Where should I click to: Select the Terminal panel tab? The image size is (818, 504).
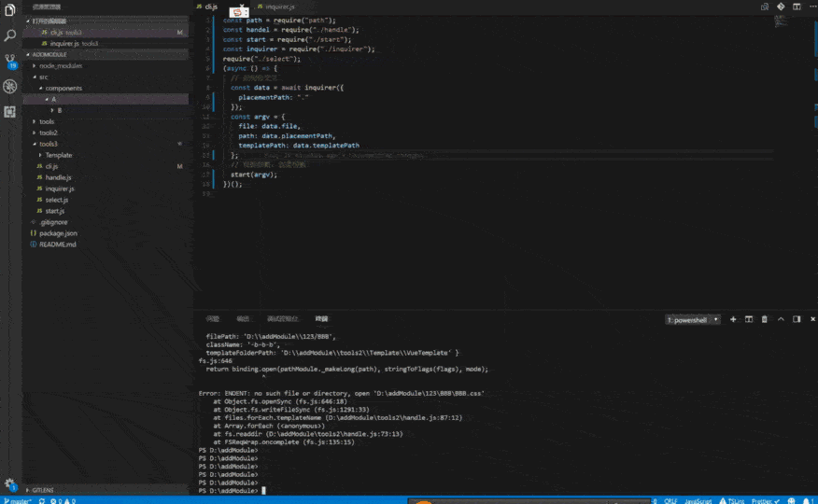(322, 318)
